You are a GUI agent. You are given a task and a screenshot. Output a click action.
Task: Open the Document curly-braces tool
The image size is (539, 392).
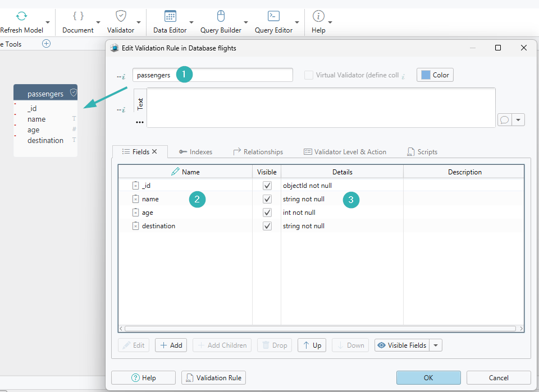(x=78, y=16)
